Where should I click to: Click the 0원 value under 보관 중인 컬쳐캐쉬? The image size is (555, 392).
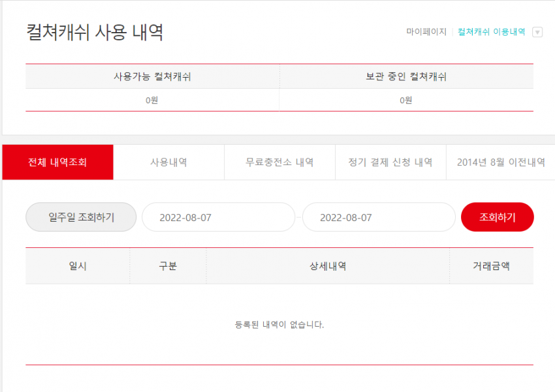406,100
